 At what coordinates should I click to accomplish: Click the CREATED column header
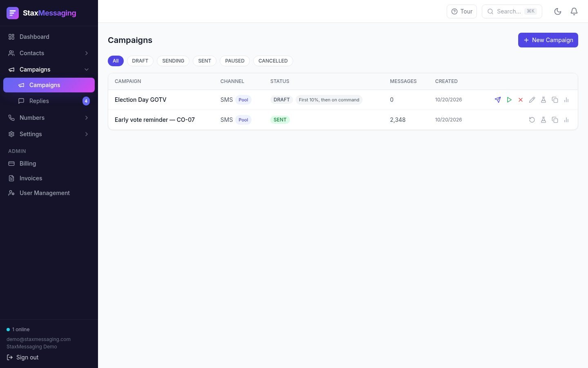tap(446, 81)
